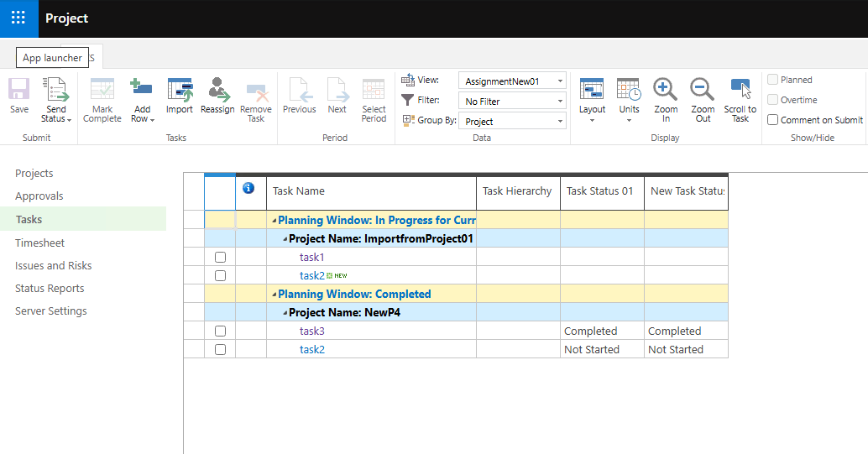Enable Comment on Submit checkbox
This screenshot has width=868, height=454.
point(773,120)
